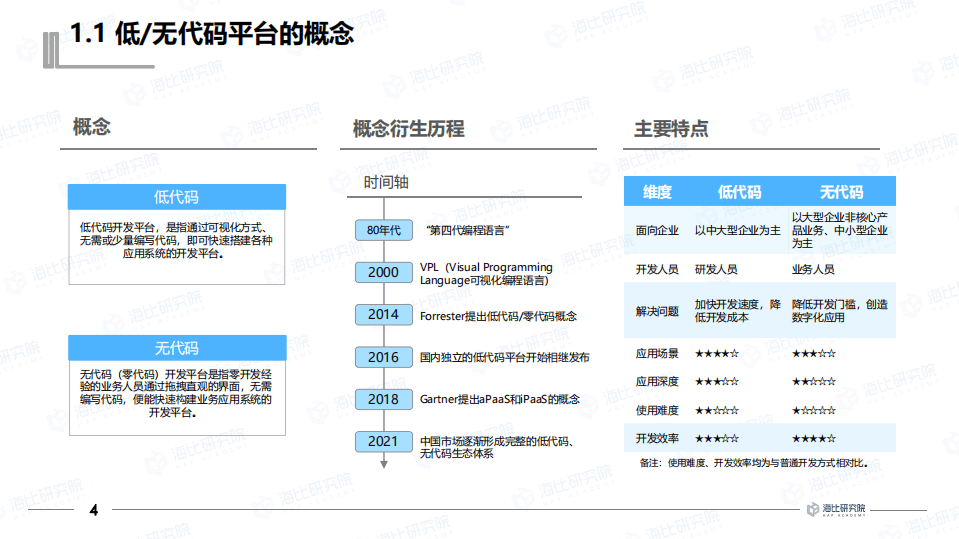The height and width of the screenshot is (539, 959).
Task: Select the cell '加快开发速度，降低开发成本'
Action: click(738, 311)
